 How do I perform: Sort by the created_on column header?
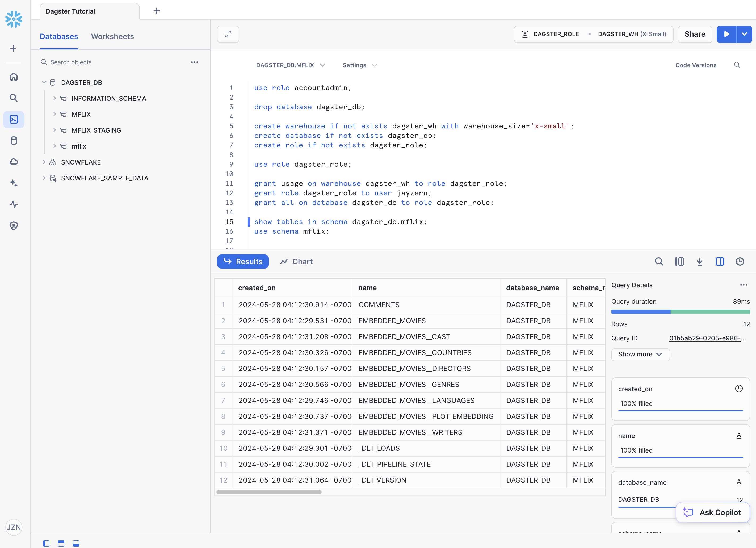pos(292,288)
